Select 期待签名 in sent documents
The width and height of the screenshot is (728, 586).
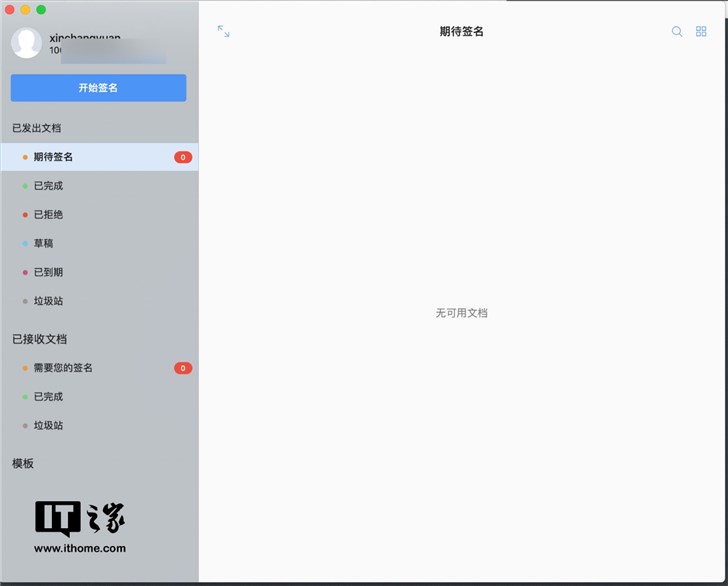point(53,157)
